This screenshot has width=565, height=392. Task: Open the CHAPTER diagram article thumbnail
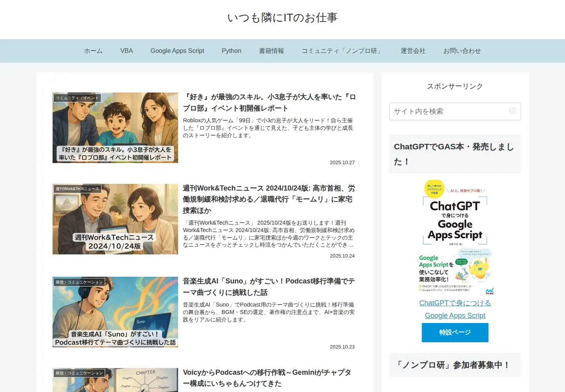(x=115, y=380)
